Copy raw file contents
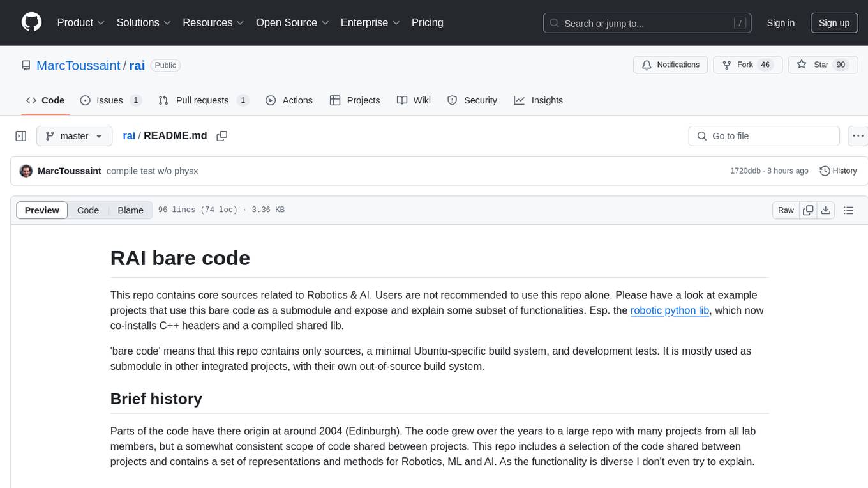 [x=808, y=210]
